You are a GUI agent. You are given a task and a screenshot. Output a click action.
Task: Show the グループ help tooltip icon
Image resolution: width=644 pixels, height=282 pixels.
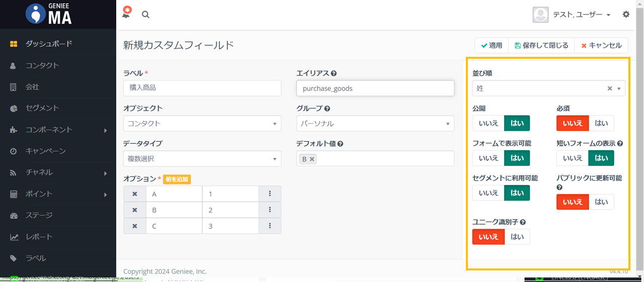[327, 109]
